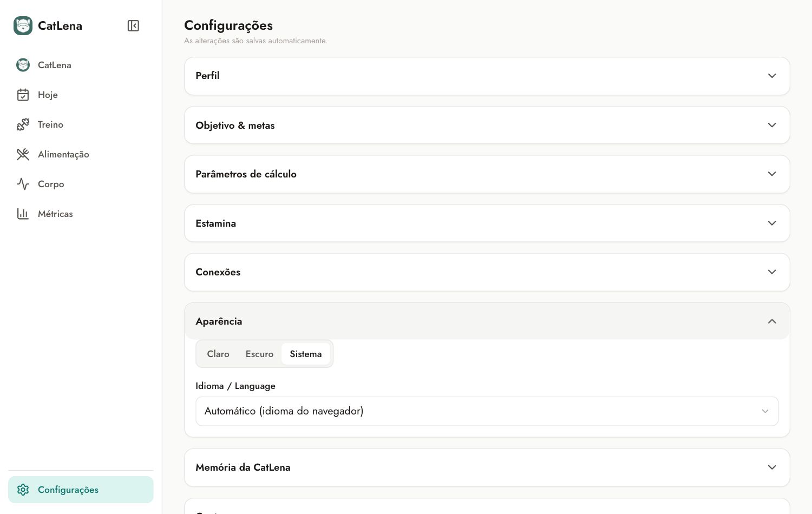Click the Configurações label in sidebar
This screenshot has height=514, width=812.
[68, 490]
